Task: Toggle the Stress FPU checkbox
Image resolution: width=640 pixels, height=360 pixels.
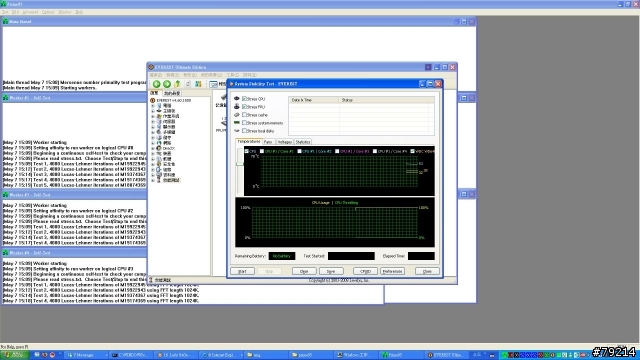Action: 244,107
